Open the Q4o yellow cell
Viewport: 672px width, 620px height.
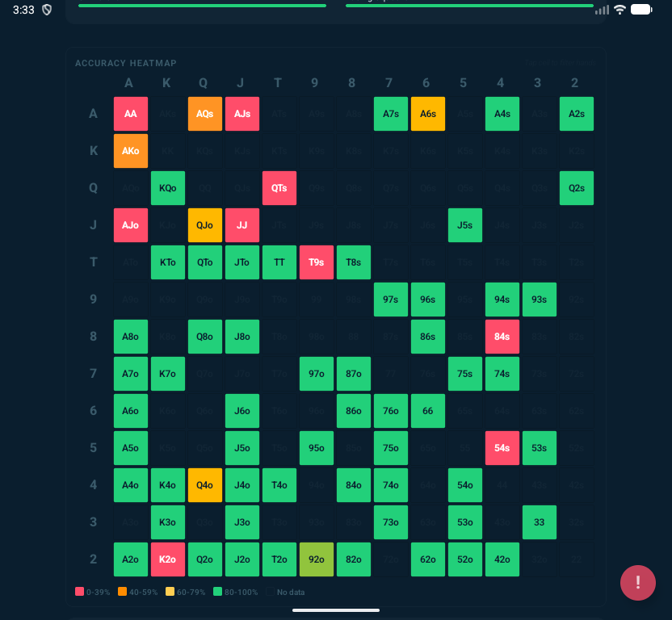pyautogui.click(x=205, y=485)
